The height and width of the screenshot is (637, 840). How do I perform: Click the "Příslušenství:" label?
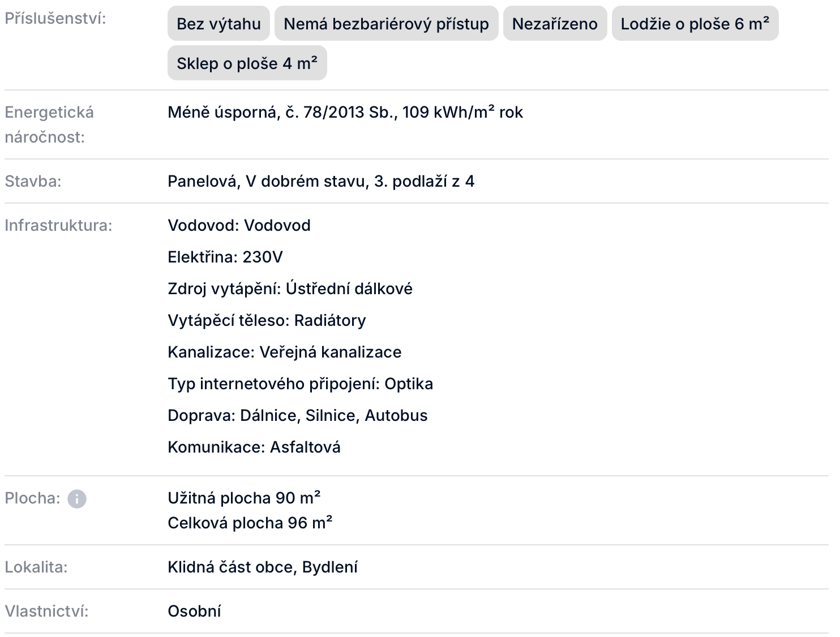(55, 18)
